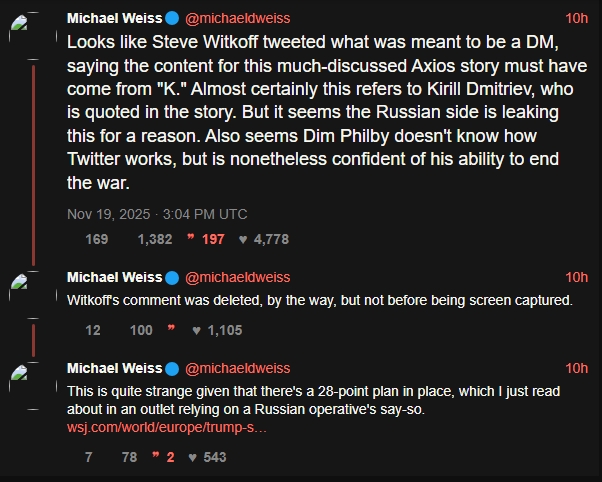The image size is (602, 482).
Task: Like the first tweet with 4,778 likes
Action: (244, 239)
